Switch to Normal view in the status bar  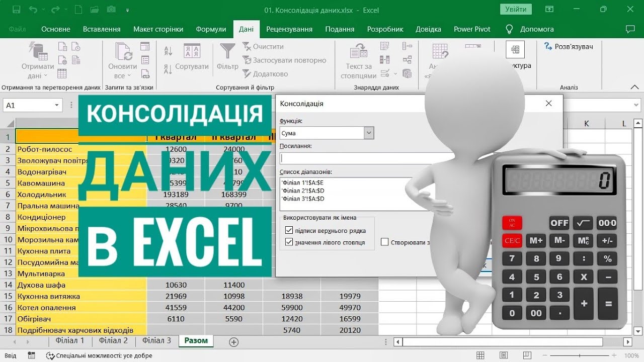pyautogui.click(x=480, y=355)
